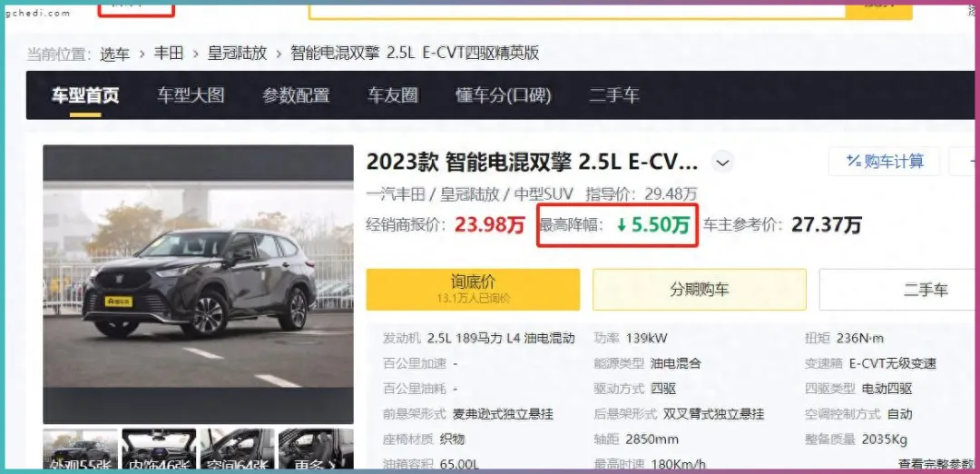Click the curb weight value 2035Kg

(x=885, y=439)
